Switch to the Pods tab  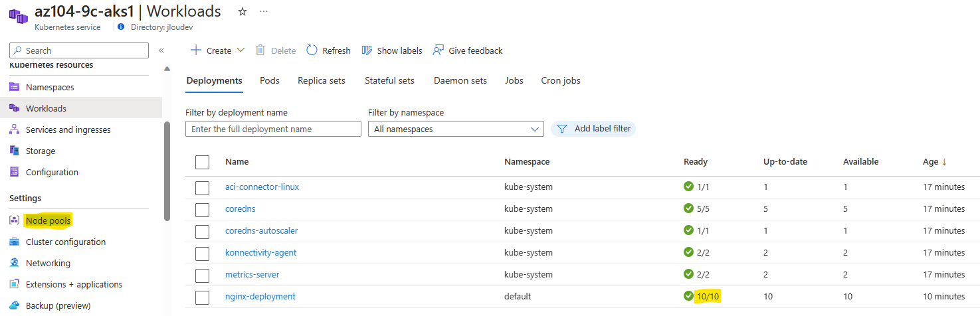[x=270, y=80]
